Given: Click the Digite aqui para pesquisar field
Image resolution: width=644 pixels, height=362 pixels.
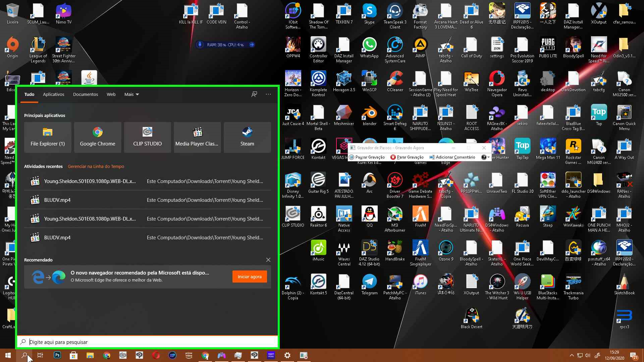Looking at the screenshot, I should tap(148, 342).
